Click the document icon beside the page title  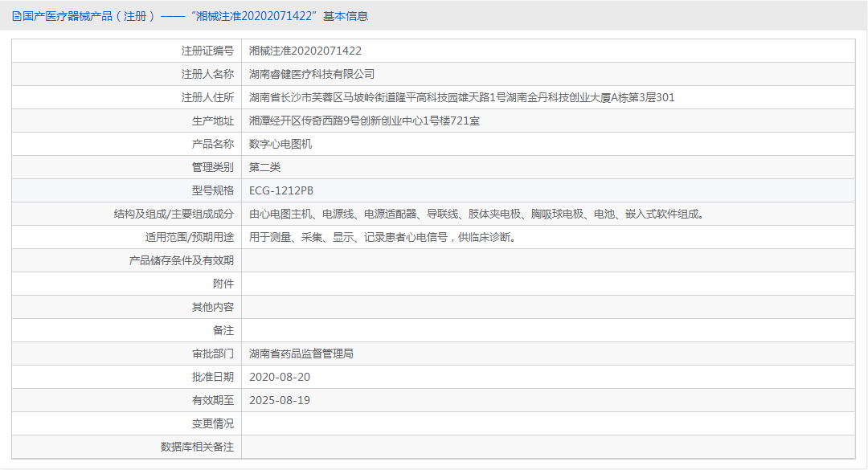coord(17,16)
